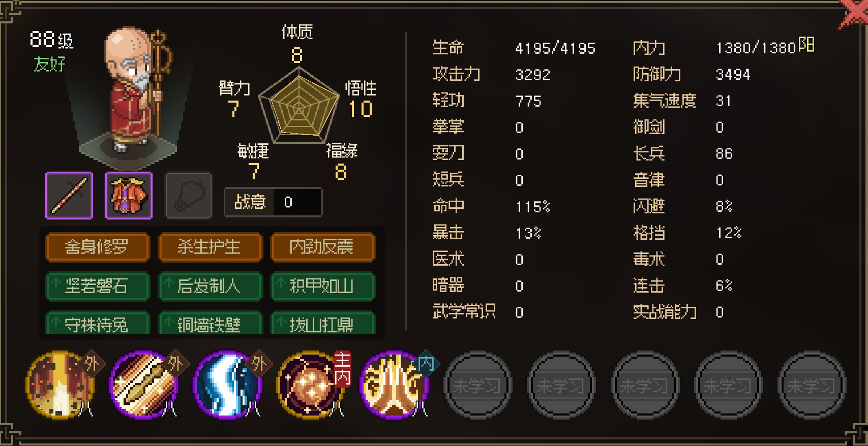Select the staff weapon equipment slot
Image resolution: width=868 pixels, height=446 pixels.
(x=69, y=196)
